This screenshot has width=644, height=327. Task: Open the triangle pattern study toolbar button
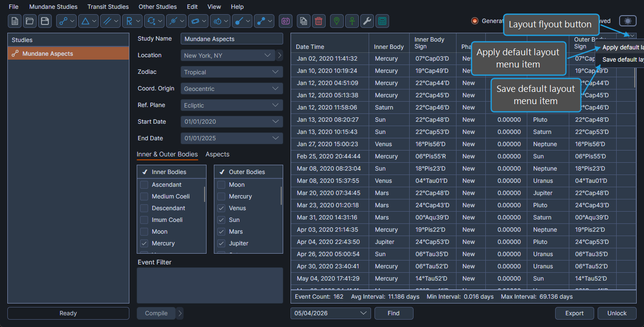pyautogui.click(x=88, y=21)
